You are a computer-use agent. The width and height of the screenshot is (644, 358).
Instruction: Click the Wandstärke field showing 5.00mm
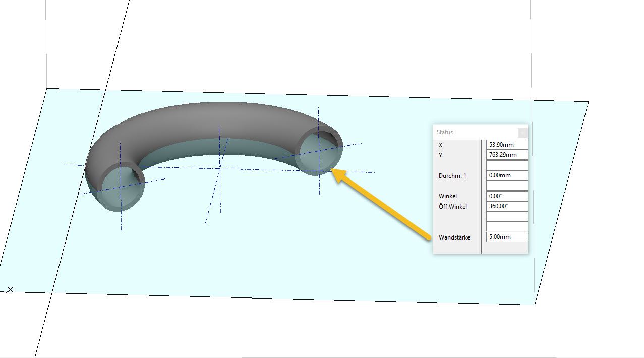507,236
